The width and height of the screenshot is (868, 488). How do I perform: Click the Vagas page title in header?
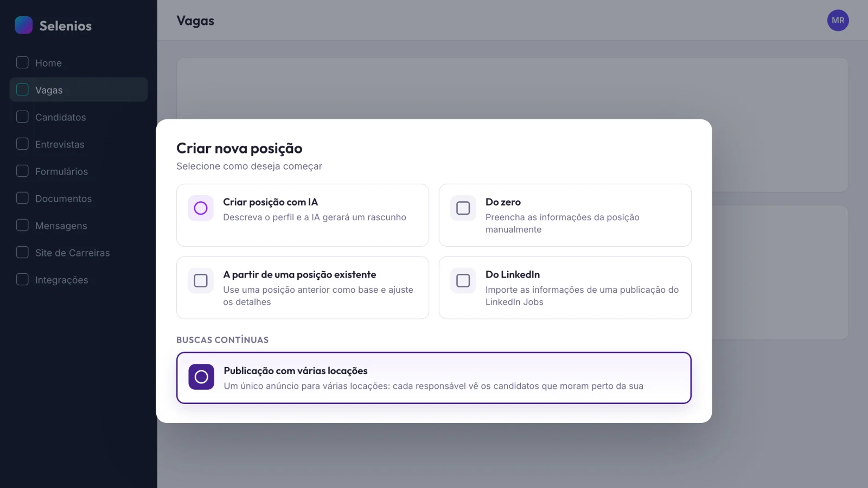[195, 21]
